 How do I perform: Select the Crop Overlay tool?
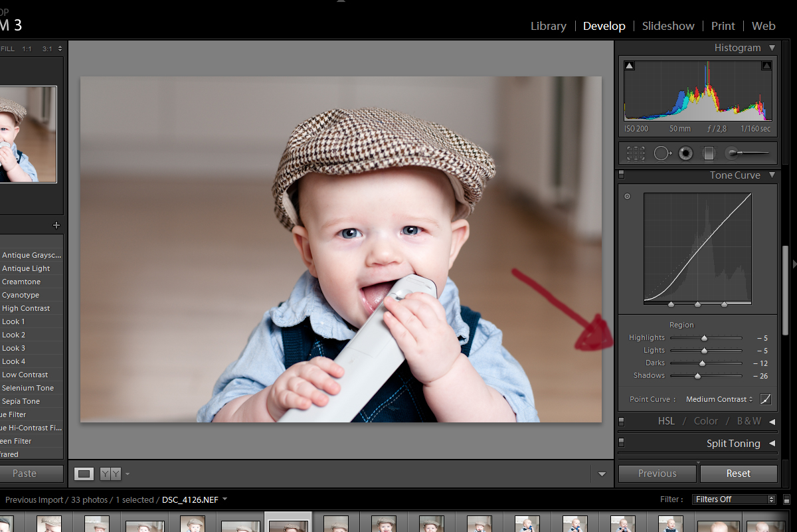coord(636,153)
